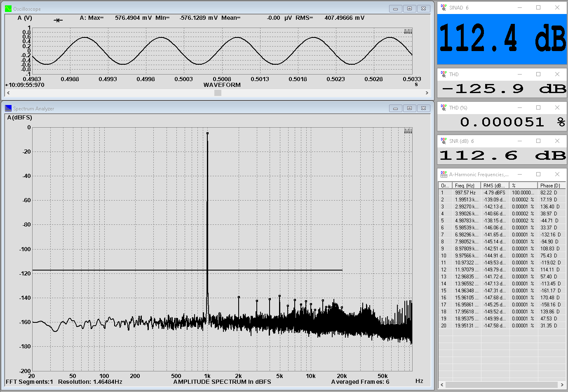Screen dimensions: 568x392
Task: Minimize the THD dB viewer
Action: click(519, 74)
